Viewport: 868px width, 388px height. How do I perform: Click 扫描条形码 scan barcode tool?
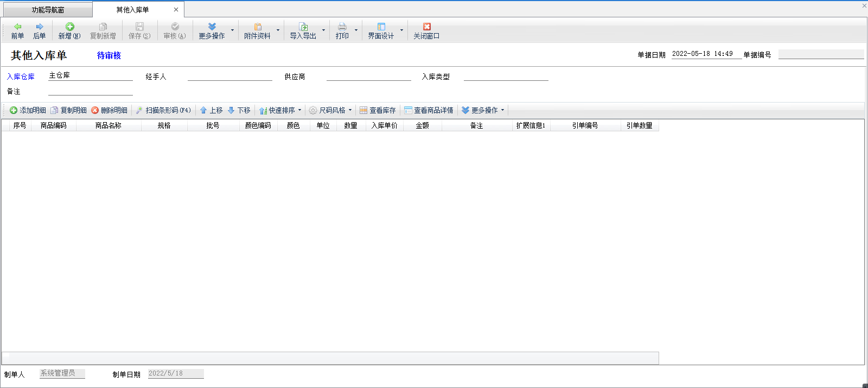pos(163,110)
